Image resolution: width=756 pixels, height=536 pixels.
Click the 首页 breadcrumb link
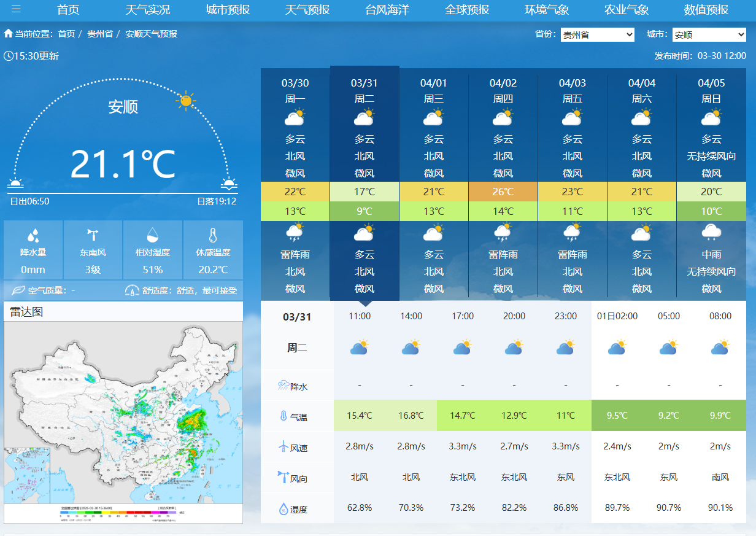tap(66, 34)
